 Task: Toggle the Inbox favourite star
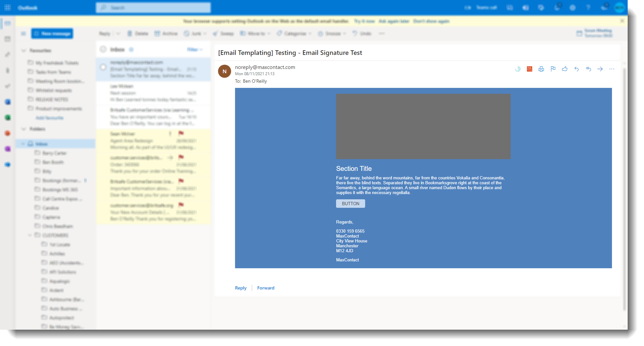(131, 50)
